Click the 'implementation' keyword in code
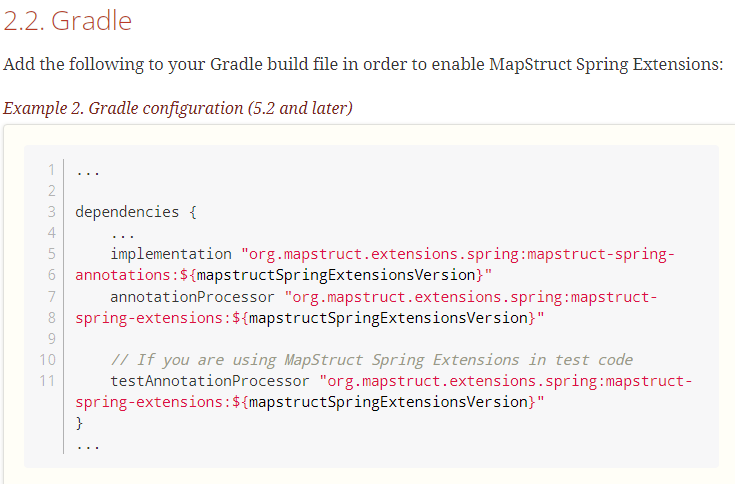Screen dimensions: 735x484 click(171, 254)
